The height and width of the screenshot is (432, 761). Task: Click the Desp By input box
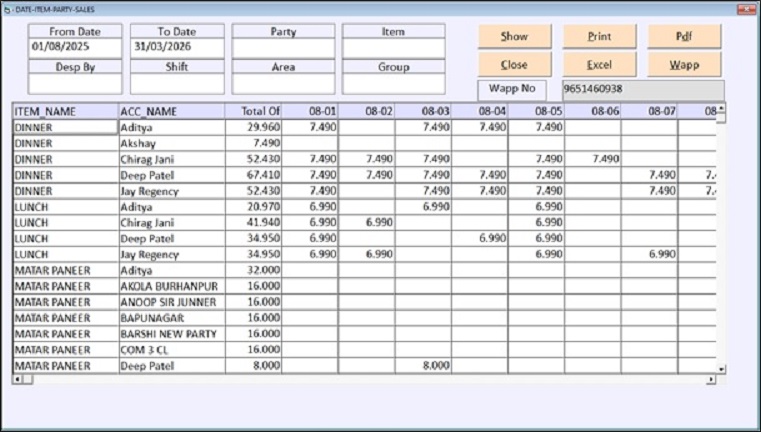(75, 83)
